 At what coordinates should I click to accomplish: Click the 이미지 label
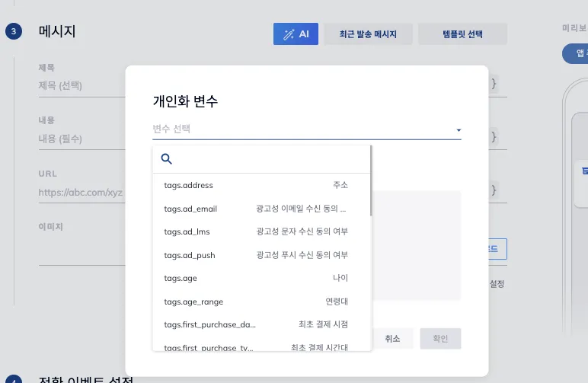pyautogui.click(x=50, y=227)
